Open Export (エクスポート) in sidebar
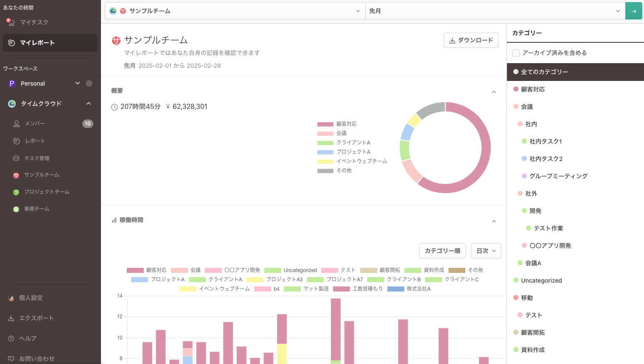Viewport: 644px width, 364px height. coord(36,318)
